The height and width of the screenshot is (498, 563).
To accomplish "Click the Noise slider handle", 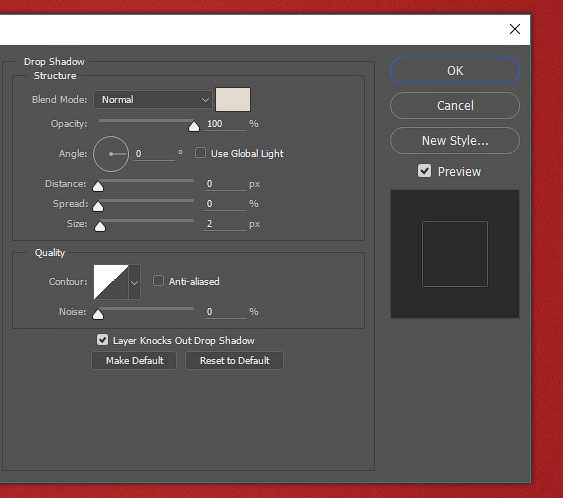I will [x=98, y=315].
